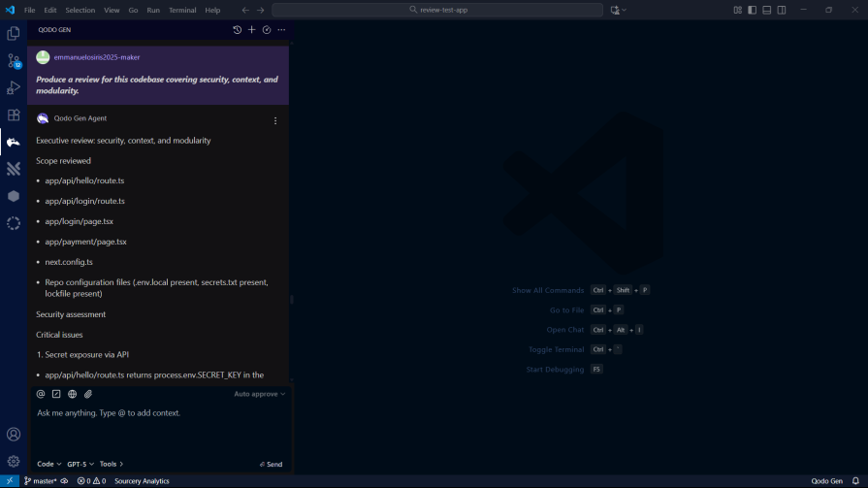
Task: Open the Explorer view in activity bar
Action: [14, 33]
